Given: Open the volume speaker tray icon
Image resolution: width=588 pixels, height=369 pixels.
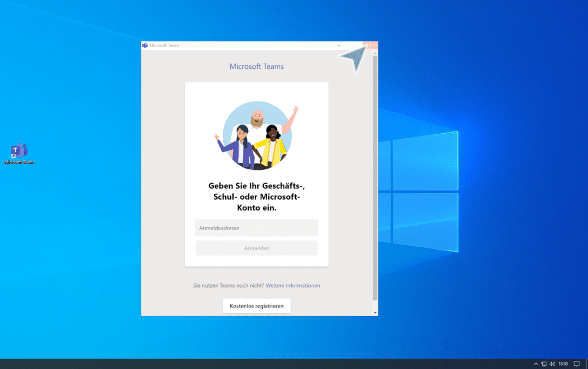Looking at the screenshot, I should coord(552,364).
